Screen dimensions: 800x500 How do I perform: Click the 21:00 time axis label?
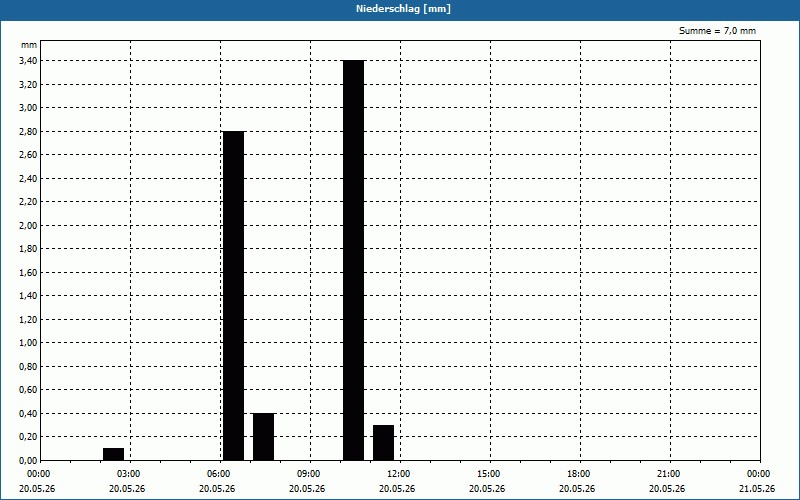[x=669, y=474]
